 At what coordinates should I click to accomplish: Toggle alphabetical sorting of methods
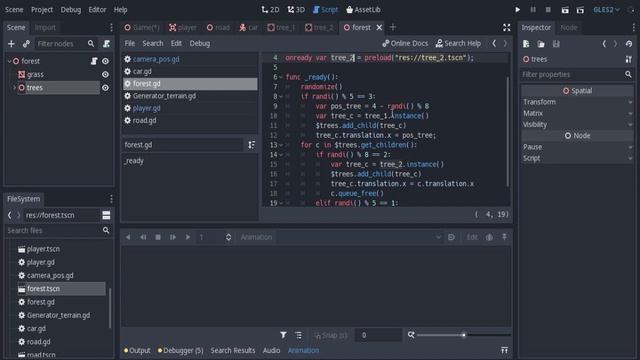(x=251, y=145)
